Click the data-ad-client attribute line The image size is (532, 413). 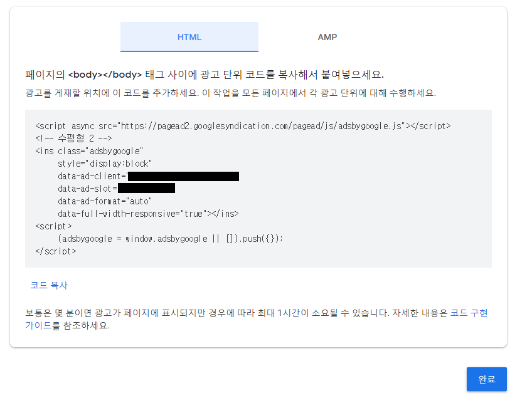(x=148, y=176)
